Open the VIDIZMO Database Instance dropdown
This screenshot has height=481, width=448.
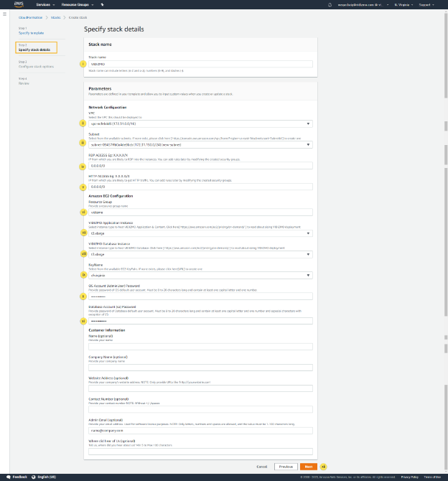point(200,254)
